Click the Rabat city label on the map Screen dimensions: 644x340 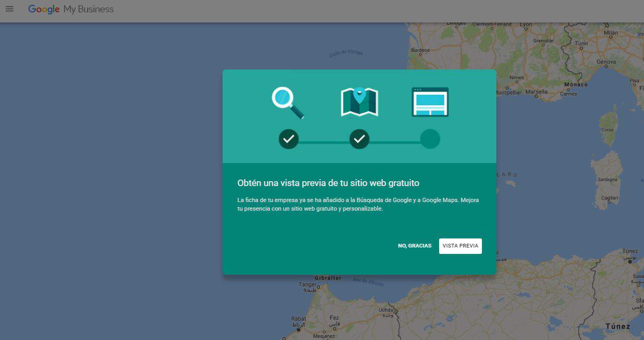point(298,319)
